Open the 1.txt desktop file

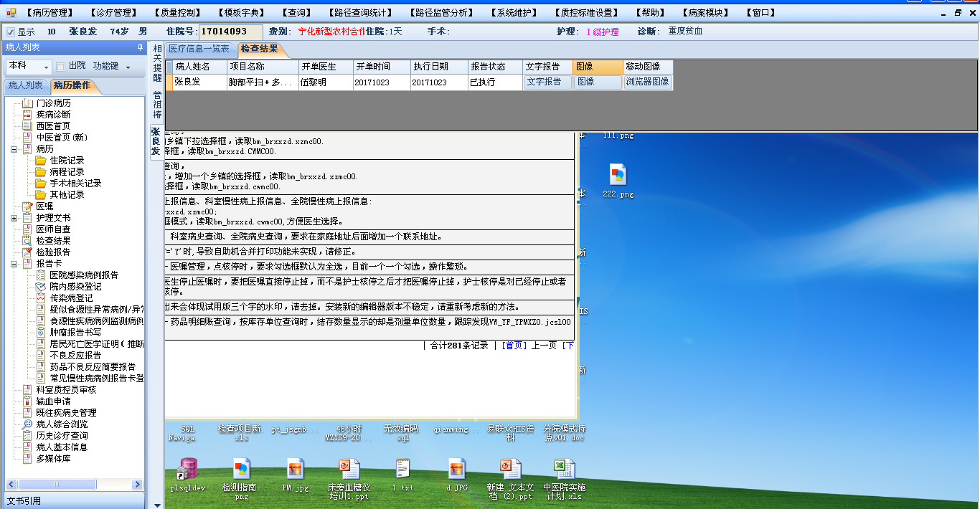pyautogui.click(x=403, y=469)
